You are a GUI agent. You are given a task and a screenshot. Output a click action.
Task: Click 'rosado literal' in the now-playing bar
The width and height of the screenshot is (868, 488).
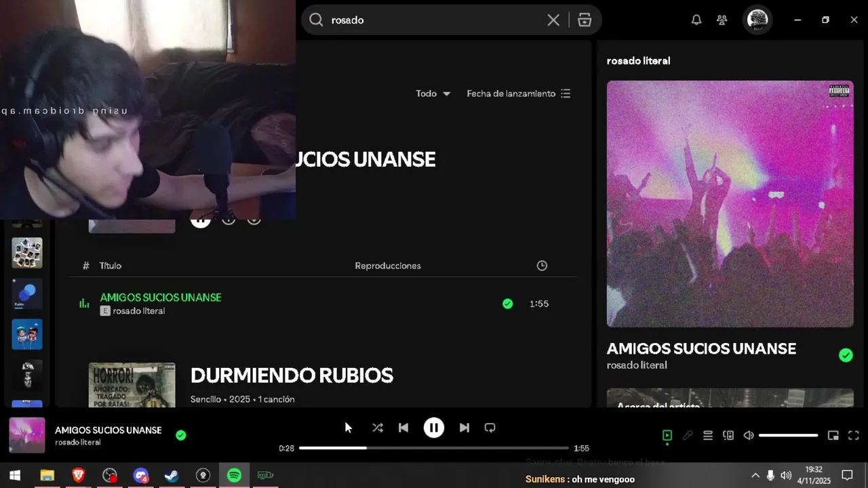point(78,443)
